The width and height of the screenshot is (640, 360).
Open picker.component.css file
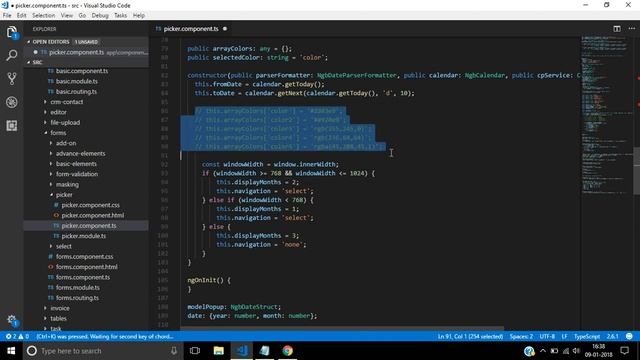[x=91, y=205]
